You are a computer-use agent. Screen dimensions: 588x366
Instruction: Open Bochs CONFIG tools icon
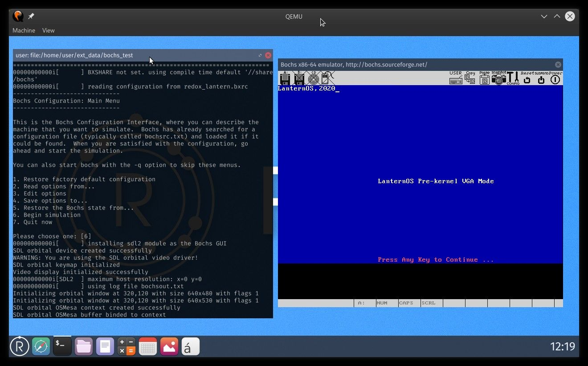tap(513, 78)
